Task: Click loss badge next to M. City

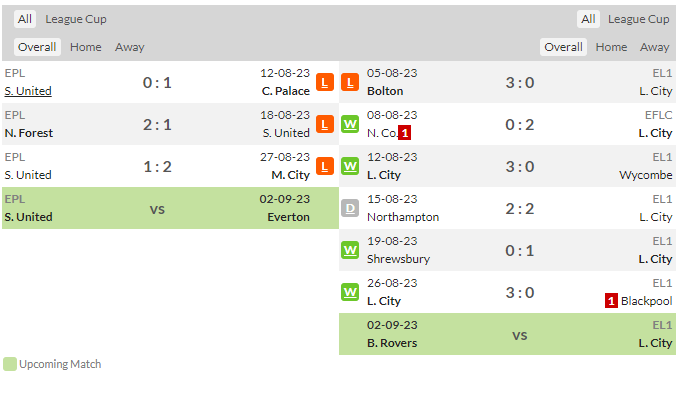Action: pos(325,166)
